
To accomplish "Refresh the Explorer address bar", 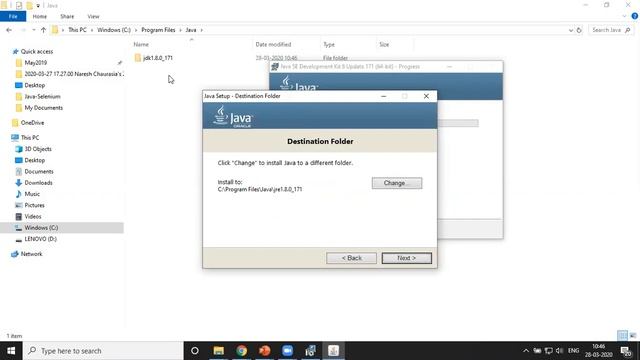I will 579,30.
